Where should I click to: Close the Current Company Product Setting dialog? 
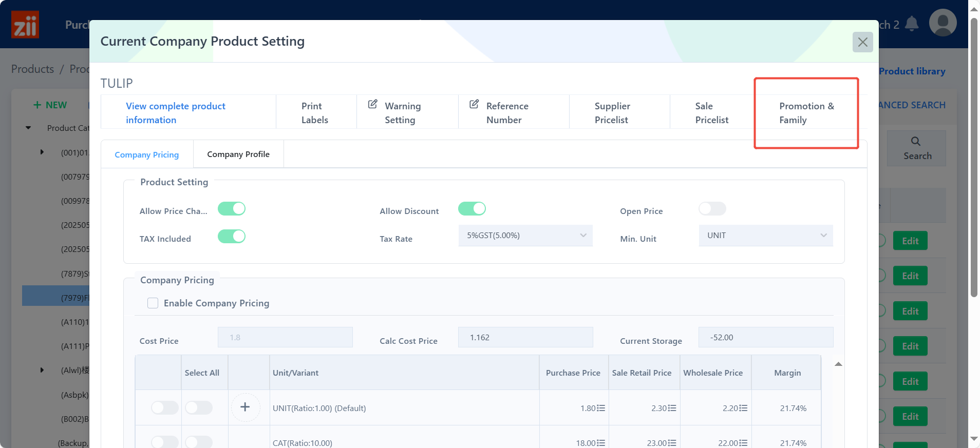click(862, 42)
